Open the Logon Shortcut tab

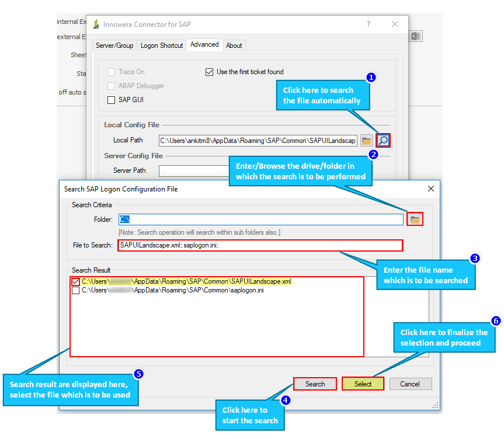point(162,45)
